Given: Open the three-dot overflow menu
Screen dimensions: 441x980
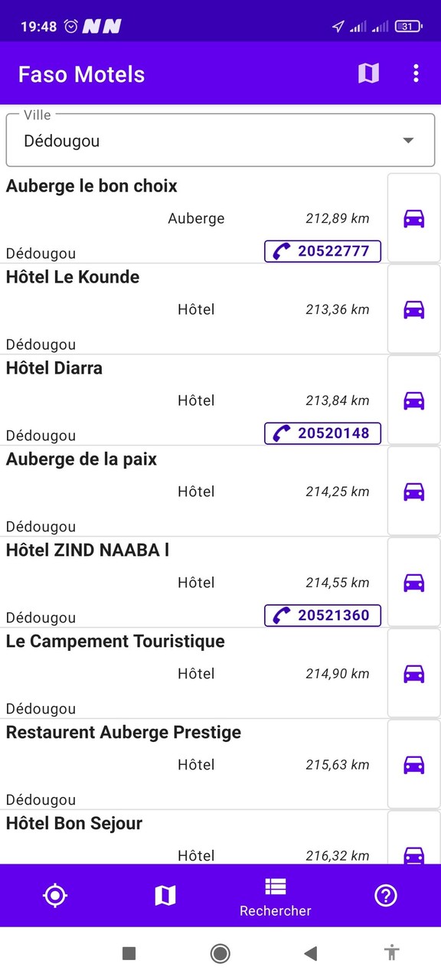Looking at the screenshot, I should tap(416, 73).
